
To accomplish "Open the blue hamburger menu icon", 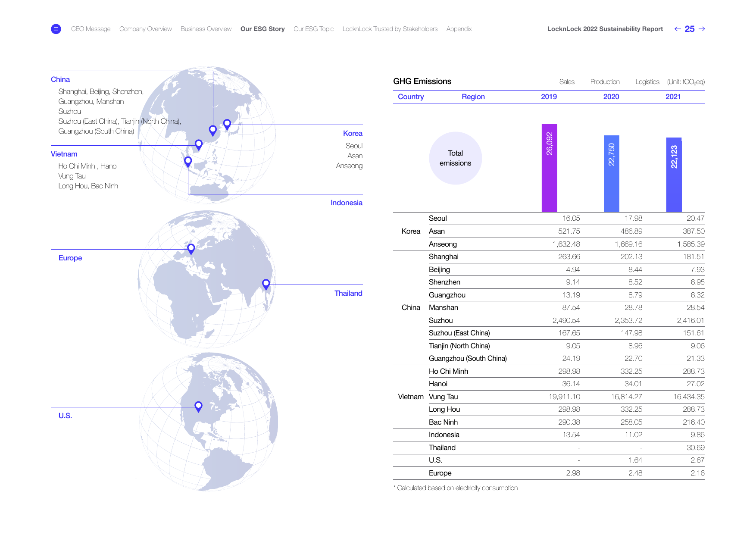I will 56,29.
